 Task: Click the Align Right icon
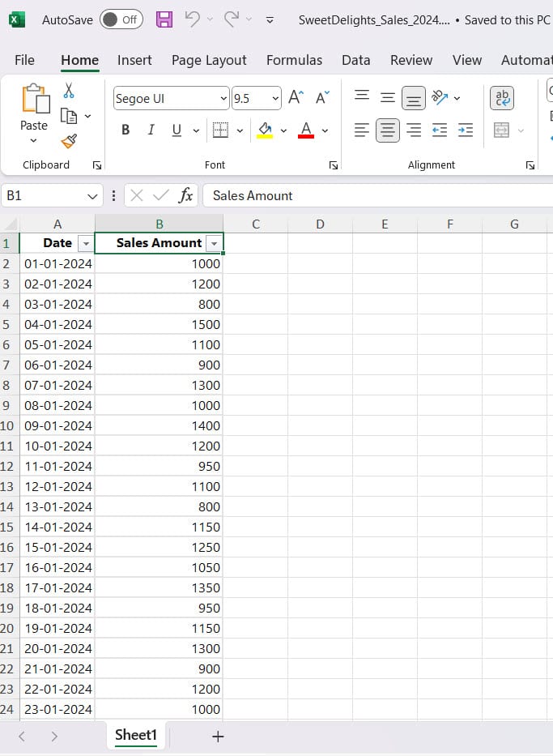click(414, 130)
